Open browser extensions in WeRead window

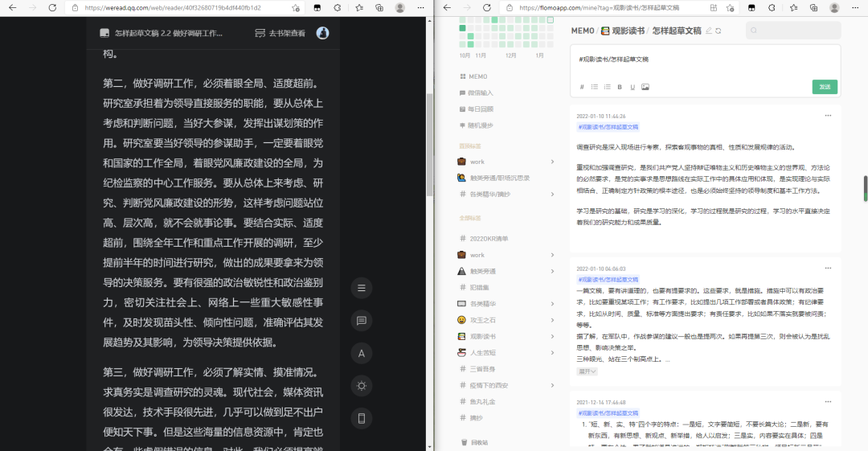338,8
